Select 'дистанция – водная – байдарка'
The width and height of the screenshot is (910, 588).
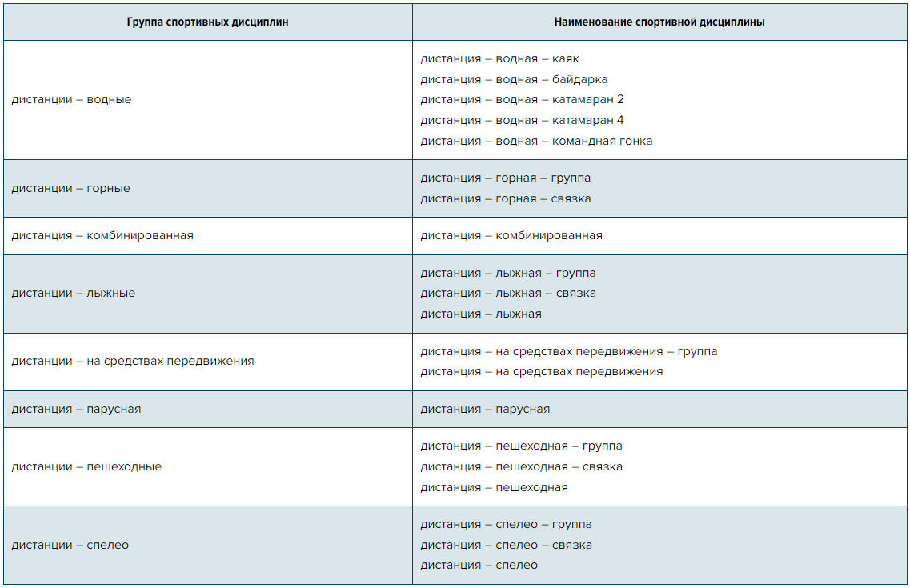[514, 79]
